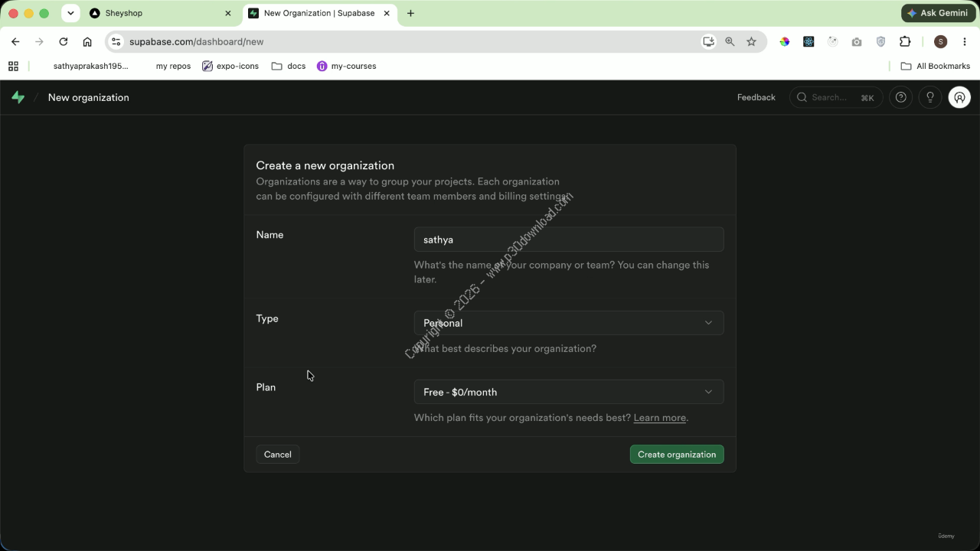
Task: Open the sathyaprakash195 bookmark
Action: (x=90, y=67)
